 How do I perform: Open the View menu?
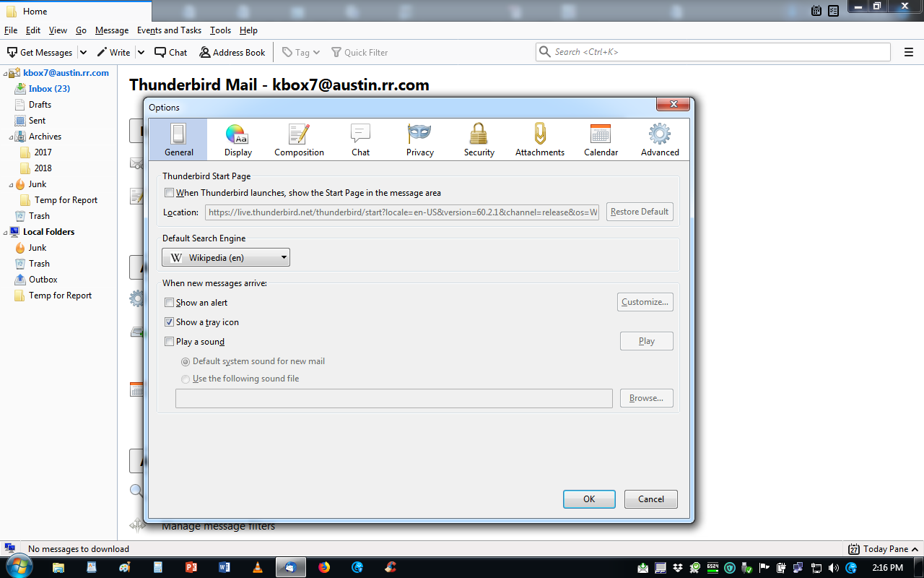tap(58, 30)
